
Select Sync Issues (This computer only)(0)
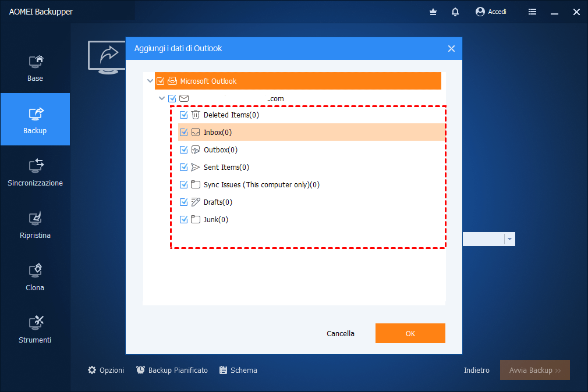pyautogui.click(x=311, y=184)
